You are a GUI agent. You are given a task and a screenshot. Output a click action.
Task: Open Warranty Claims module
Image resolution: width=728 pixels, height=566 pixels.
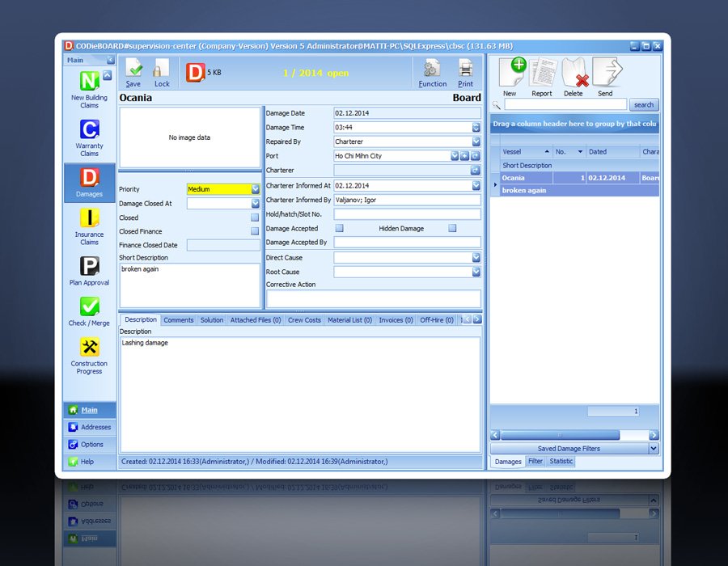click(x=89, y=138)
